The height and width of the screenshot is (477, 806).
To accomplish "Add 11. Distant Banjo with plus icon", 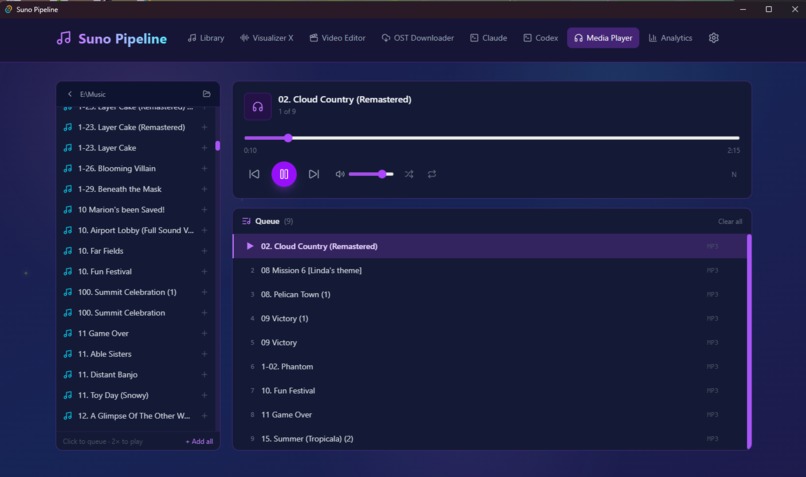I will 204,374.
